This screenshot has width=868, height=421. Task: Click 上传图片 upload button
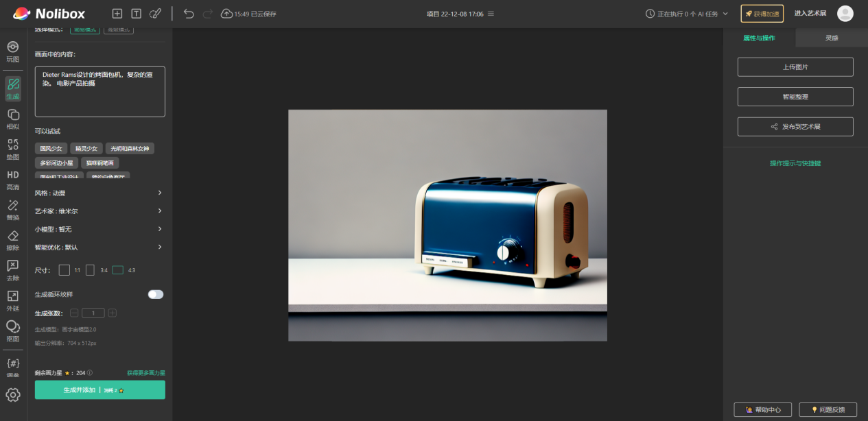pyautogui.click(x=795, y=67)
